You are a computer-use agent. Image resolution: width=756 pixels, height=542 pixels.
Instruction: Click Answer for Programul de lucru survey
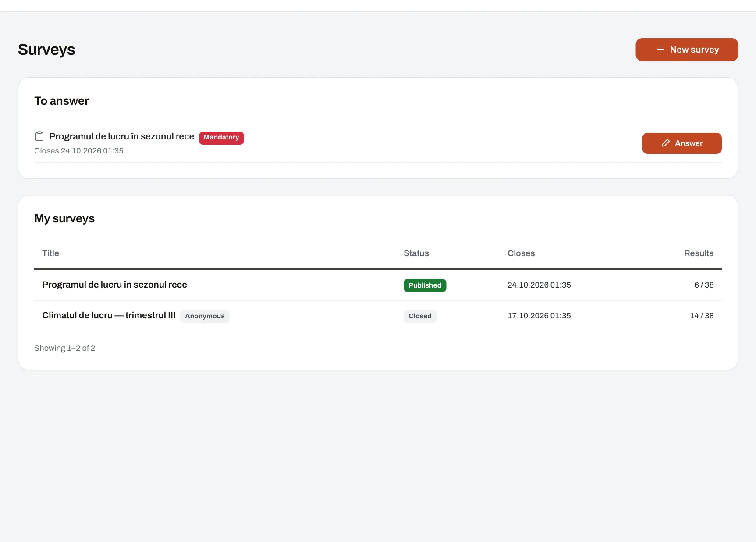click(x=681, y=143)
